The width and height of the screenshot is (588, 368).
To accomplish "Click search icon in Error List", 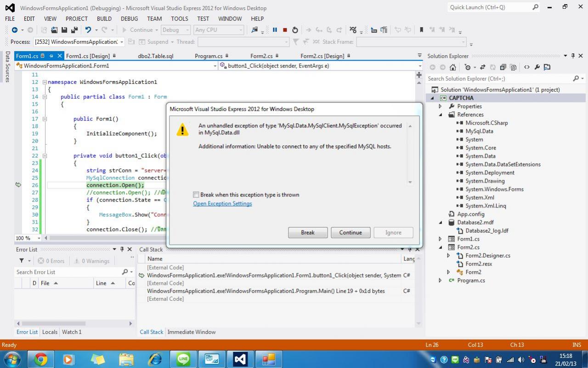I will 124,272.
